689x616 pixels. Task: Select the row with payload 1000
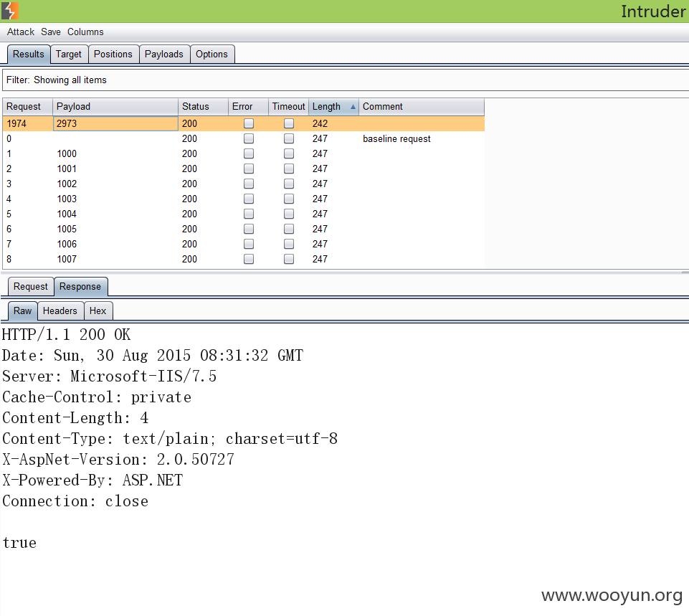(244, 153)
